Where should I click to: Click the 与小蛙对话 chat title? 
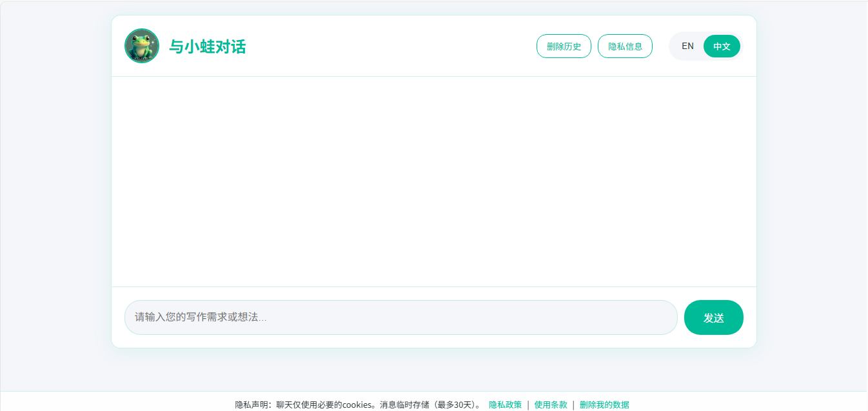coord(207,46)
